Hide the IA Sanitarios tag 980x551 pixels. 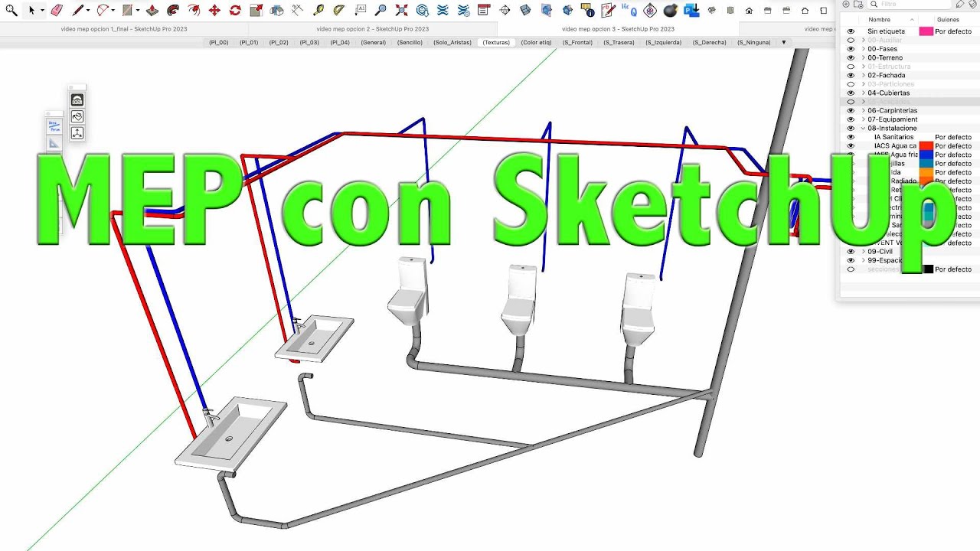click(851, 137)
